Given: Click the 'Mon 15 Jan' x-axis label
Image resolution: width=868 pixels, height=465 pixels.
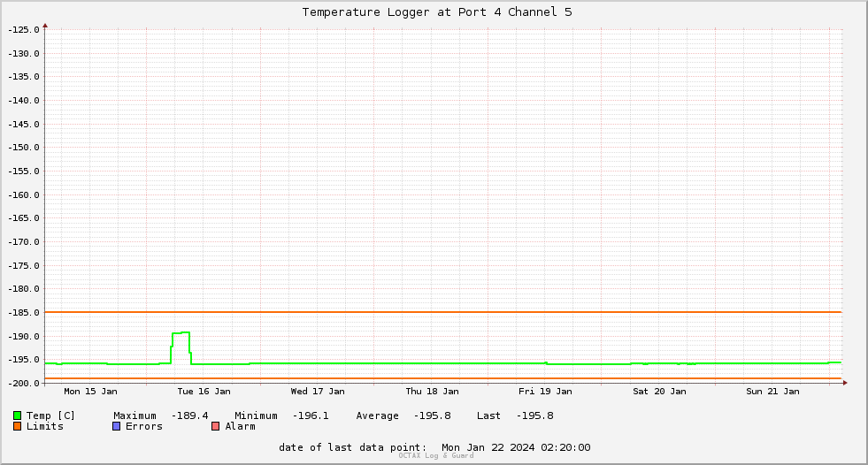Looking at the screenshot, I should tap(90, 392).
